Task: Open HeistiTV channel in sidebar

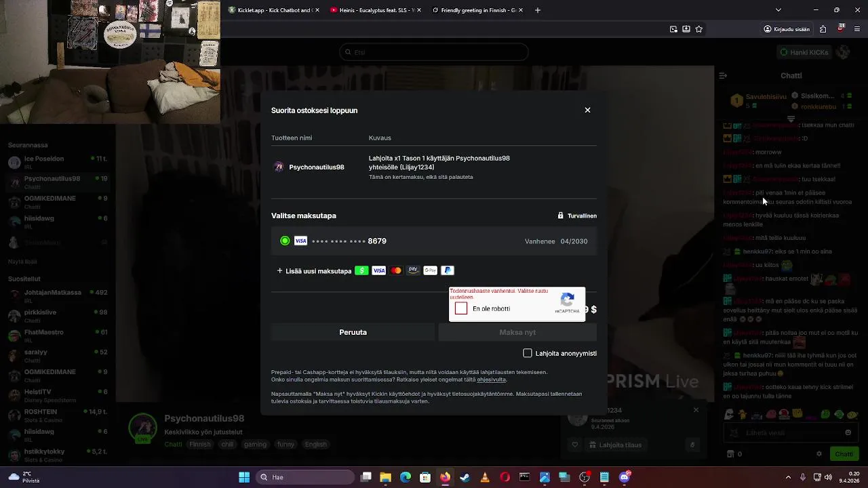Action: pos(57,395)
